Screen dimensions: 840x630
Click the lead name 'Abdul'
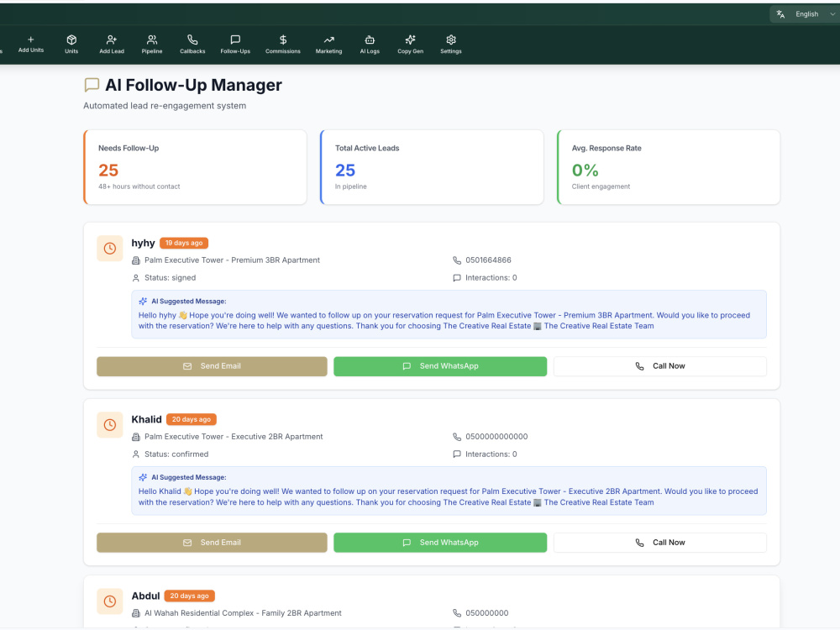(x=145, y=596)
